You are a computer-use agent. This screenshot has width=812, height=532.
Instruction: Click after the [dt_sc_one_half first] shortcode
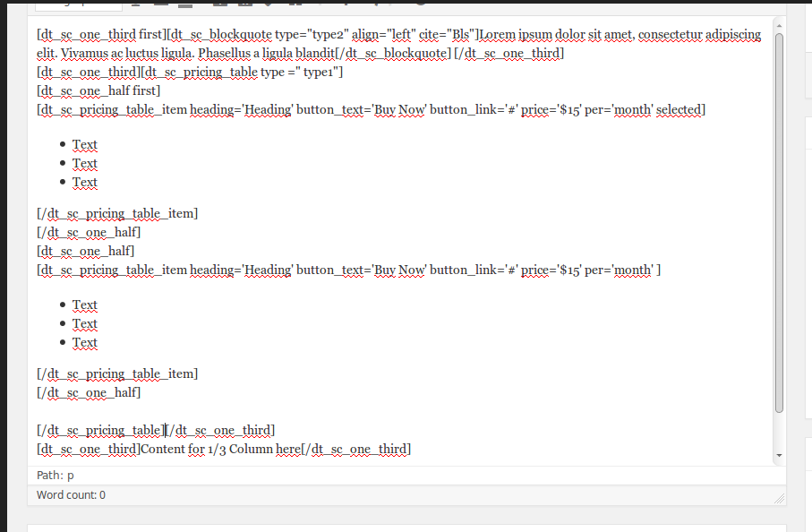point(160,90)
